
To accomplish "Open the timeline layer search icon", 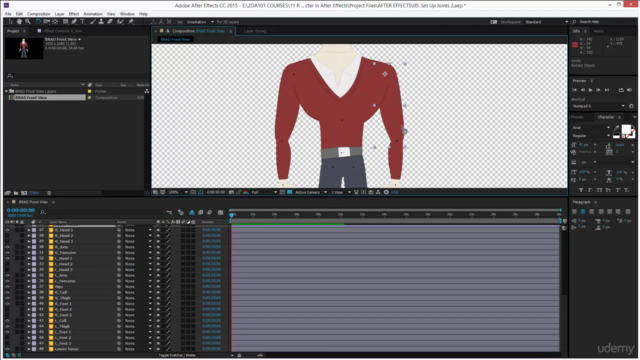I will click(x=43, y=212).
